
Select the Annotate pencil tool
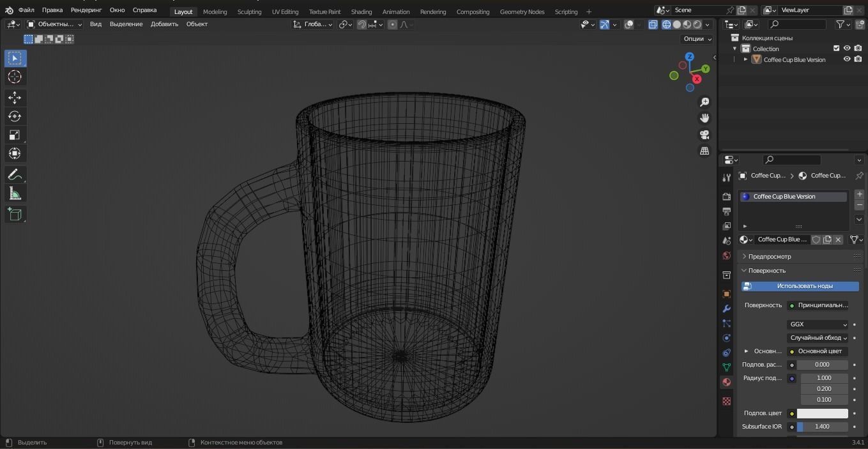15,174
